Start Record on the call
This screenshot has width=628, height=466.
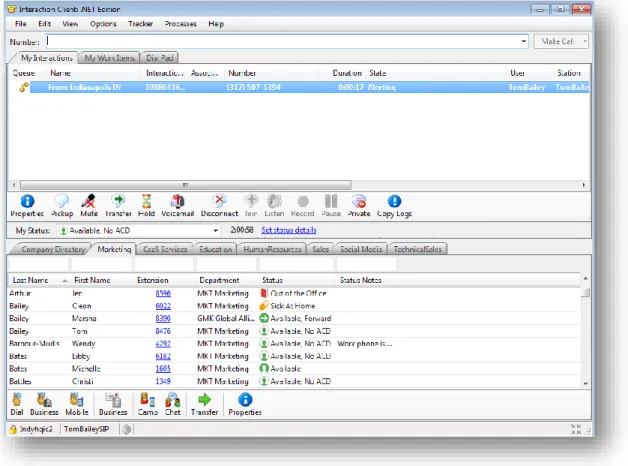tap(302, 205)
